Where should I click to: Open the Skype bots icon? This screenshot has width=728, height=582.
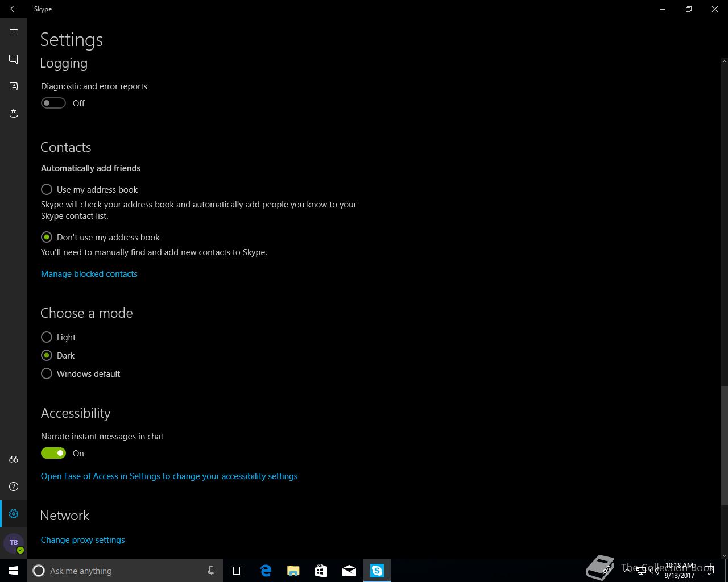14,114
